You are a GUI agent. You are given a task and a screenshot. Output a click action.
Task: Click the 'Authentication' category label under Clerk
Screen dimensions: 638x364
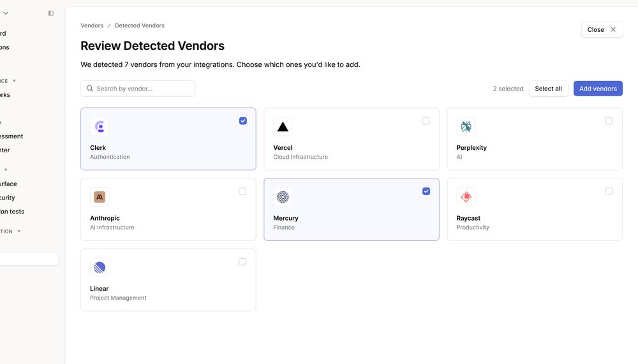[110, 157]
